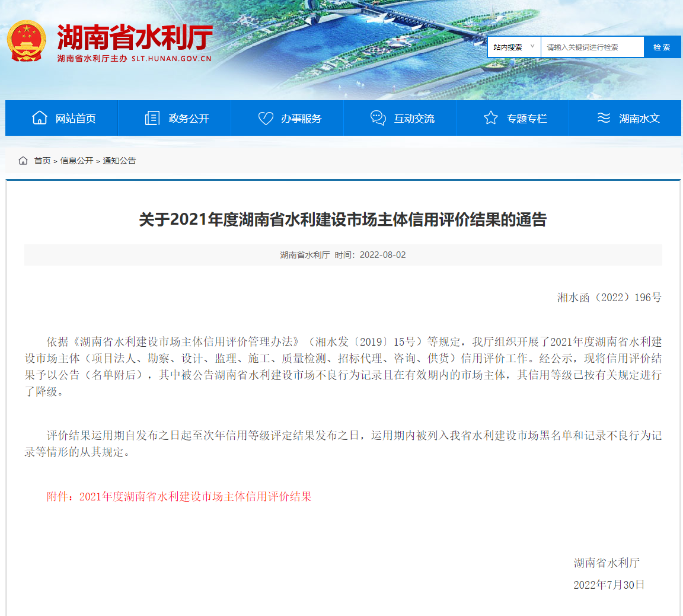The image size is (683, 616).
Task: Click the house icon in navigation bar
Action: 39,118
